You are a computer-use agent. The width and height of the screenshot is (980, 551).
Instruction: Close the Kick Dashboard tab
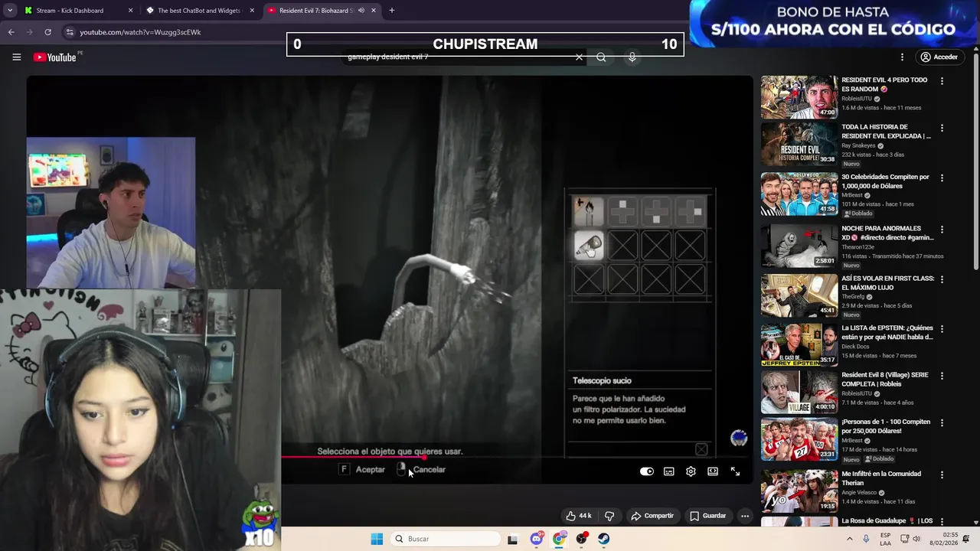point(130,11)
